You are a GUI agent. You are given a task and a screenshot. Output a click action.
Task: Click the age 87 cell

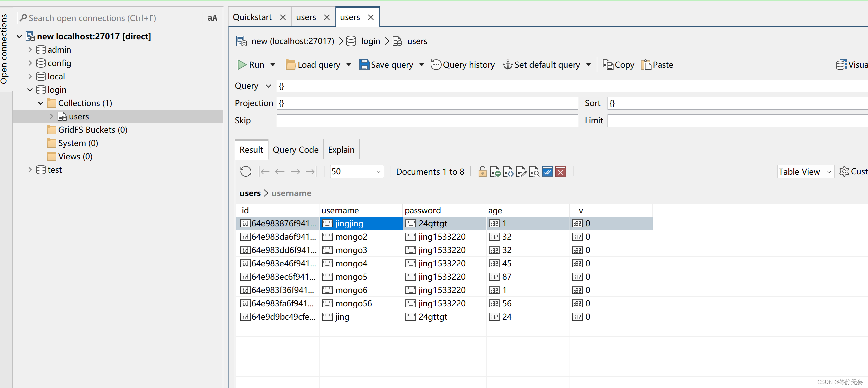coord(528,277)
